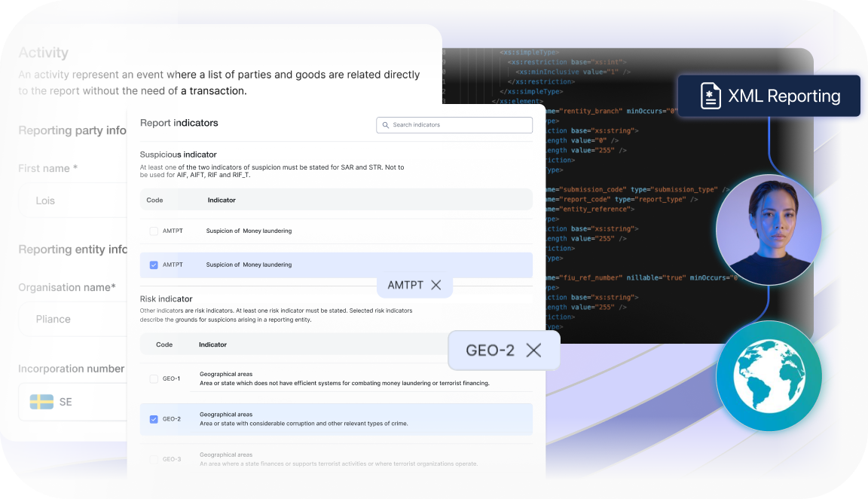
Task: Click the Activity heading
Action: click(43, 53)
